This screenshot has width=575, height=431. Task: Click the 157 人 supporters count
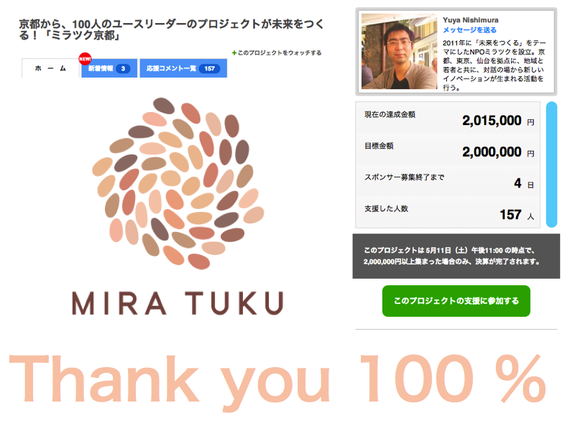(x=517, y=215)
